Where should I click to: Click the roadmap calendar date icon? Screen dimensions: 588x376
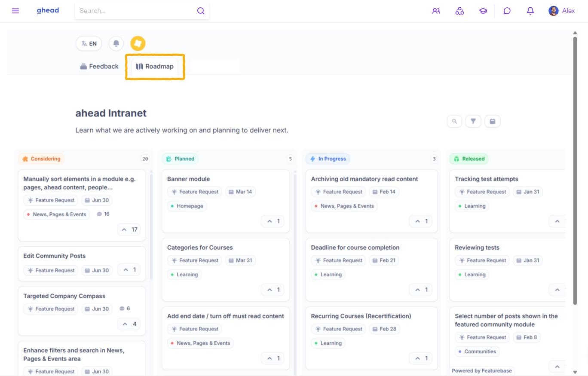492,121
